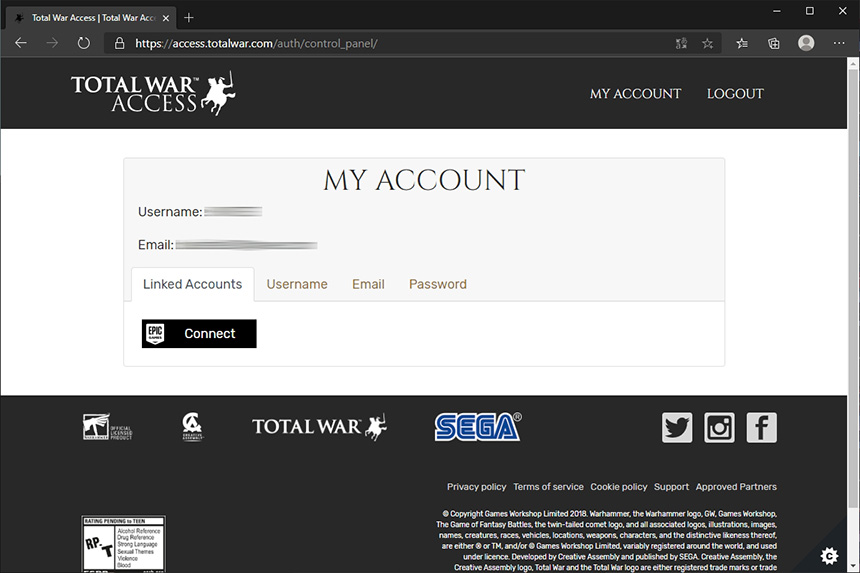The width and height of the screenshot is (860, 573).
Task: Open the Collections toolbar icon
Action: tap(773, 43)
